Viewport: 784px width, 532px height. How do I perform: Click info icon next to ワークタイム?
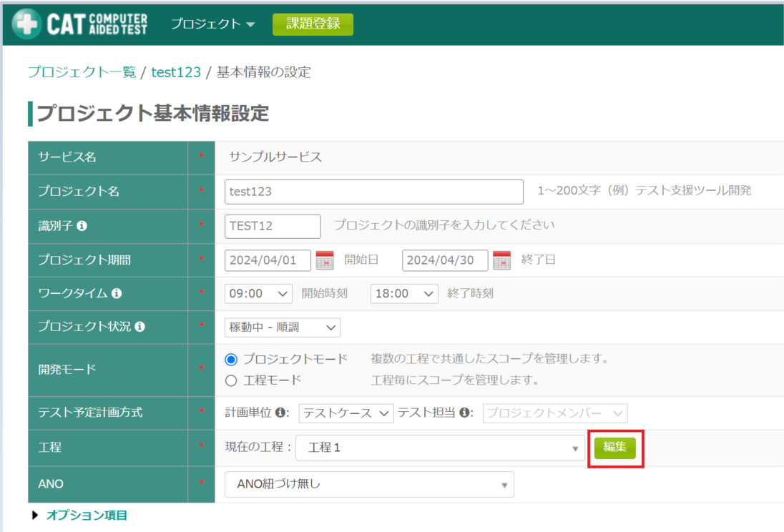[117, 294]
